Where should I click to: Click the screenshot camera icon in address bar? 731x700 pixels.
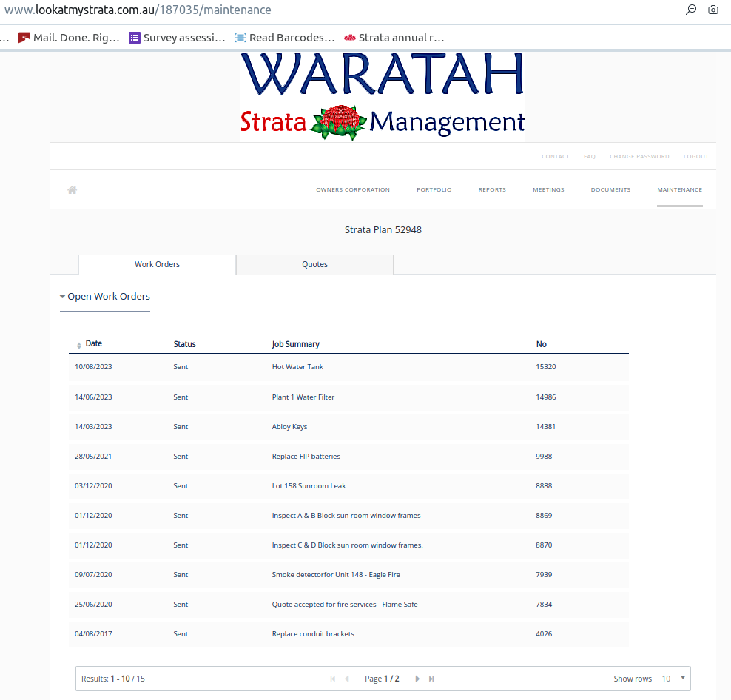[x=713, y=10]
